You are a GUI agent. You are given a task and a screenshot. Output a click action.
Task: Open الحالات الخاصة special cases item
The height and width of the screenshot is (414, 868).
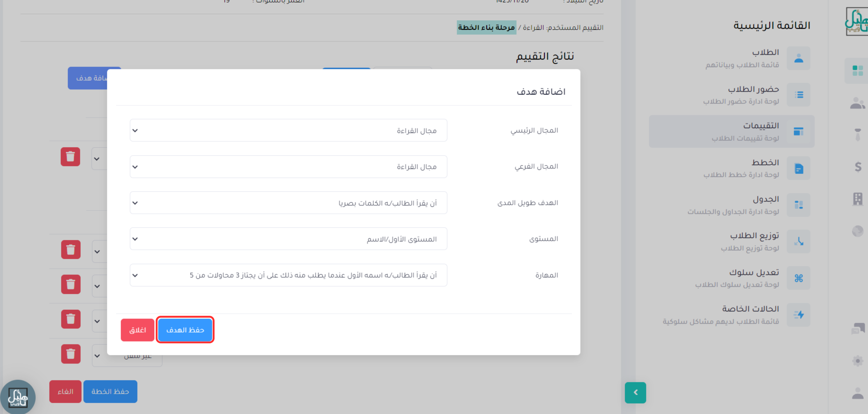[731, 315]
